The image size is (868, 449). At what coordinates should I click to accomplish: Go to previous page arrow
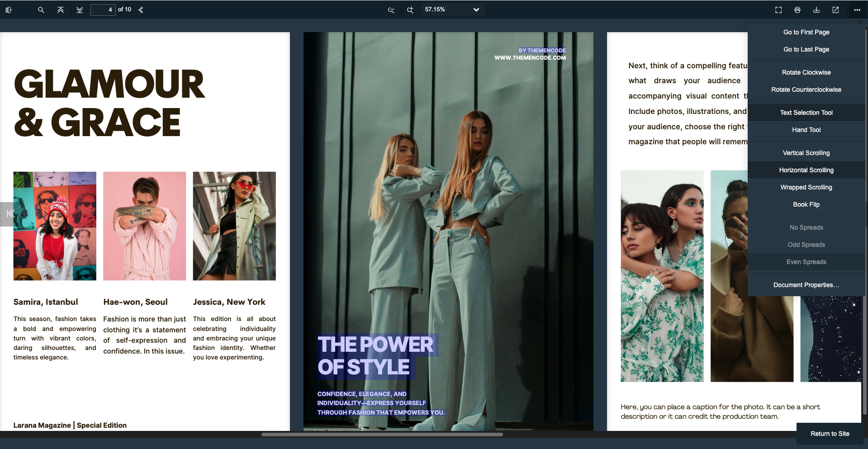(x=60, y=9)
